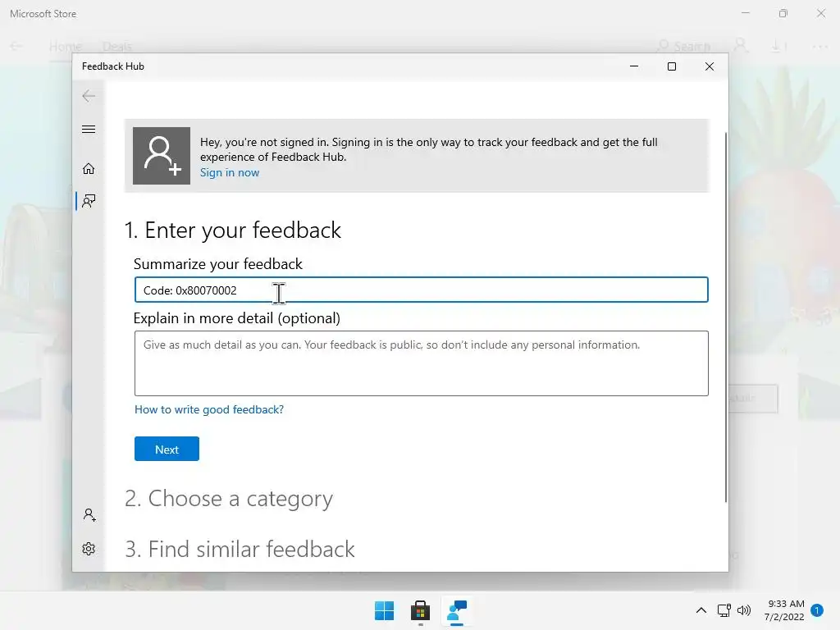Restore down the Microsoft Store window

pyautogui.click(x=783, y=13)
